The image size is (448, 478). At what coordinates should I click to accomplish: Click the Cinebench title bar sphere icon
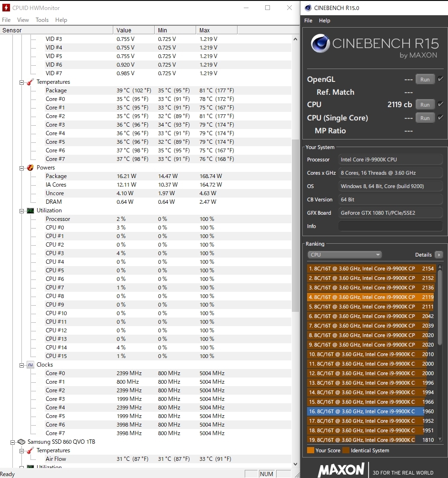[x=308, y=8]
